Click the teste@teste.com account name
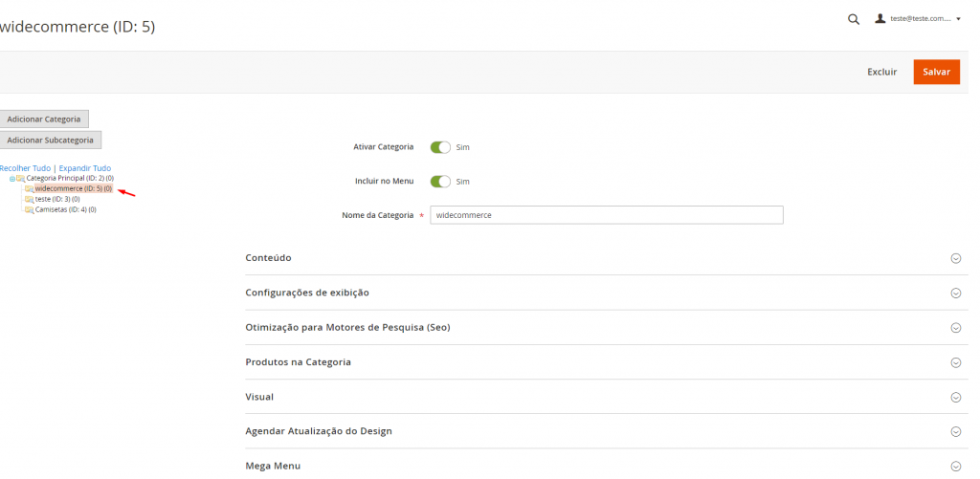Screen dimensions: 980x479 click(x=920, y=19)
